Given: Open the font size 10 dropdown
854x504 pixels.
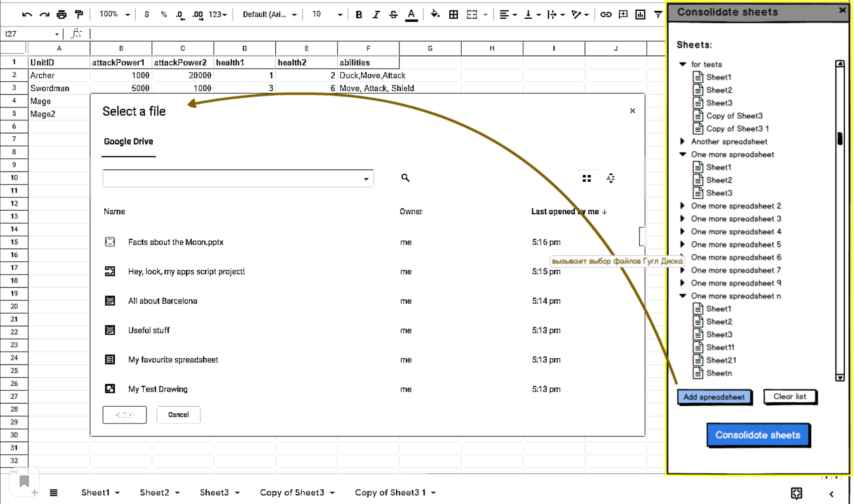Looking at the screenshot, I should [x=327, y=15].
